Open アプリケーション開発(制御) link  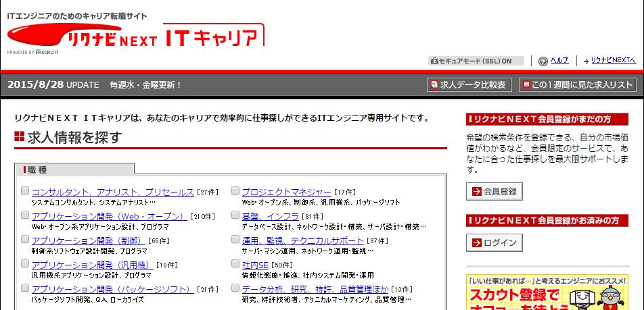(x=89, y=240)
